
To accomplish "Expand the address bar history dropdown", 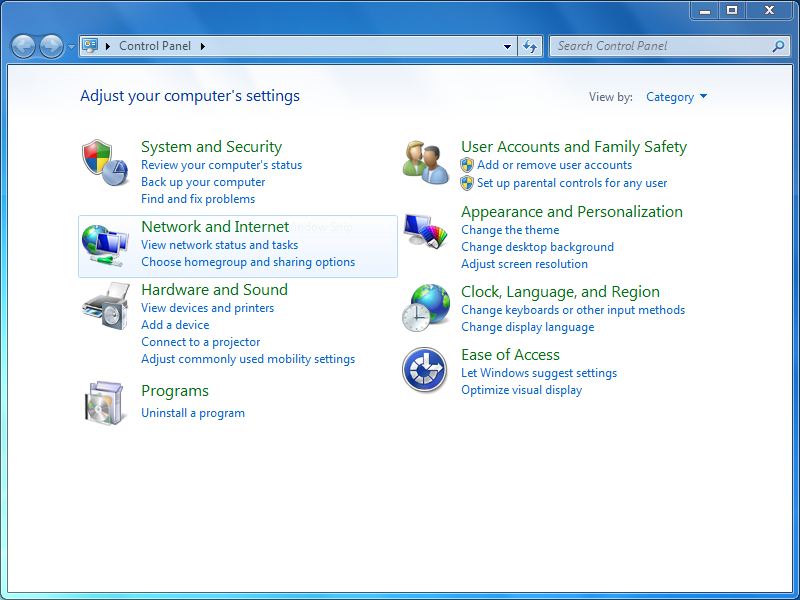I will [507, 46].
